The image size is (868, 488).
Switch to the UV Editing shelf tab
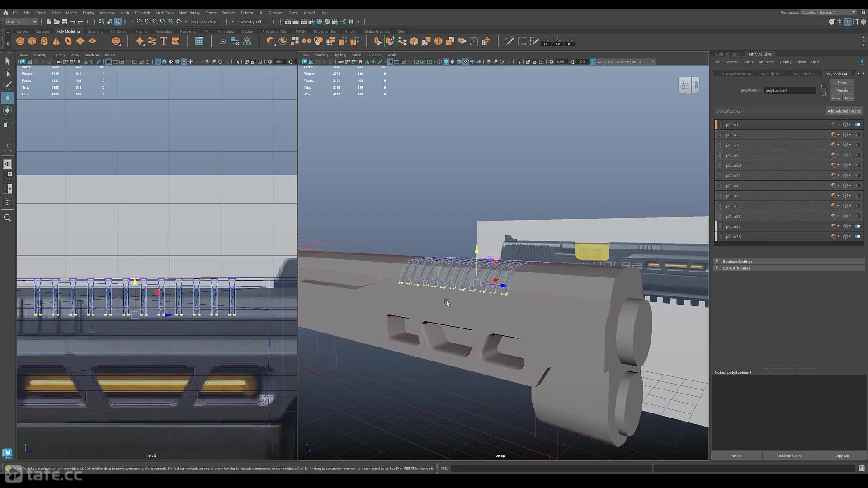119,31
